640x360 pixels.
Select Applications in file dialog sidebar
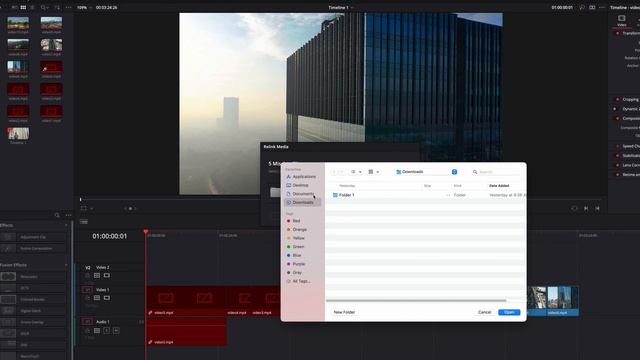tap(301, 177)
